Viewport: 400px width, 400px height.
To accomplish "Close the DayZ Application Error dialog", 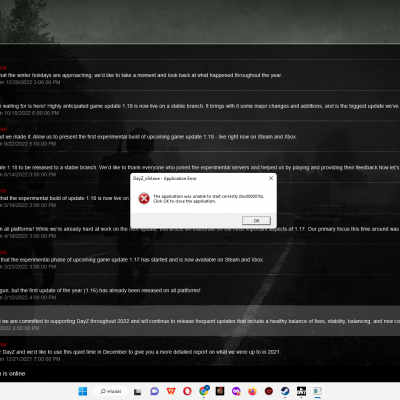I will coord(271,178).
